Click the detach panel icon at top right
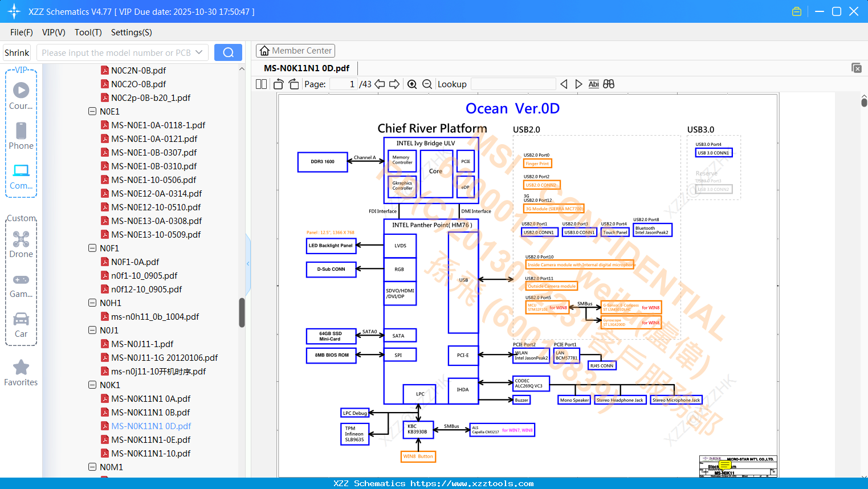Image resolution: width=868 pixels, height=489 pixels. tap(857, 68)
